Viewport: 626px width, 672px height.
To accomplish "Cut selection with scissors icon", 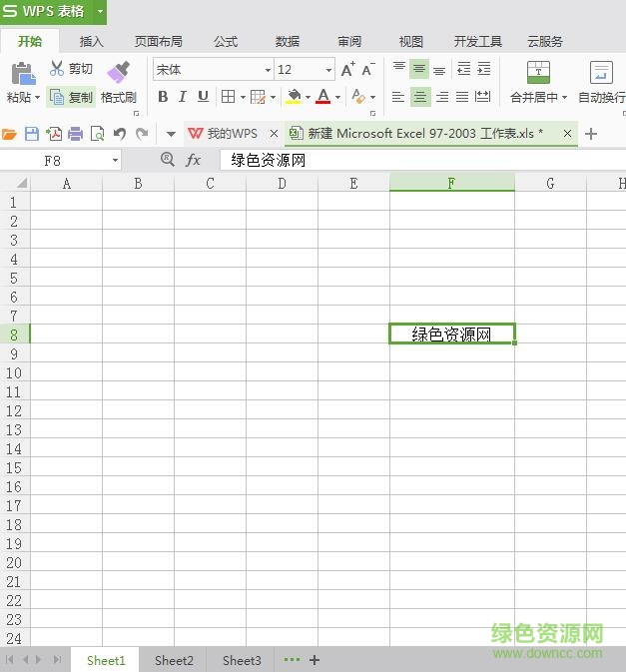I will 57,69.
